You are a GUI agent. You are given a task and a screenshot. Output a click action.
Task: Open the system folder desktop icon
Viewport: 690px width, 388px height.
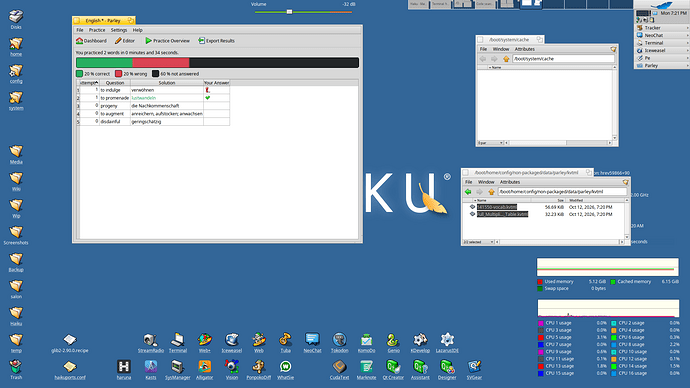pyautogui.click(x=16, y=100)
